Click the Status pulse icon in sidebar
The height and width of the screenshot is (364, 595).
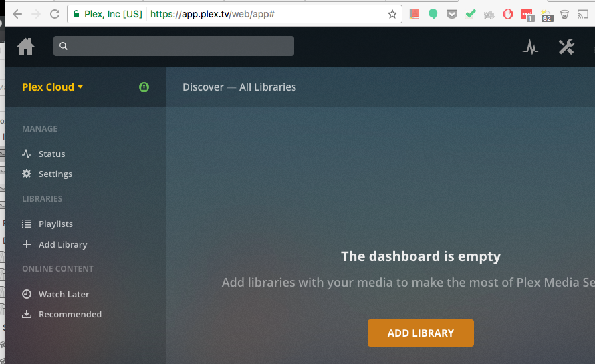pos(27,154)
